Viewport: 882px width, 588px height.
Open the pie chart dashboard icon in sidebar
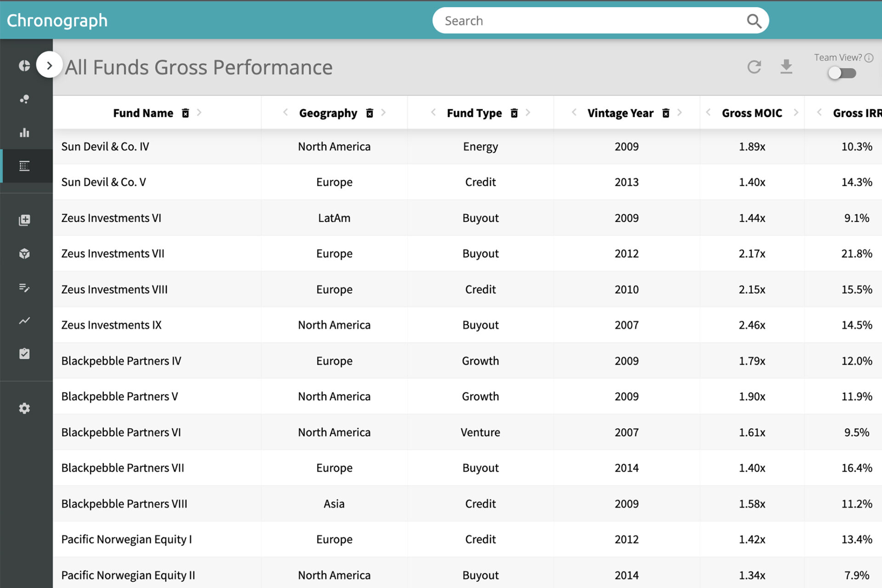pyautogui.click(x=24, y=65)
